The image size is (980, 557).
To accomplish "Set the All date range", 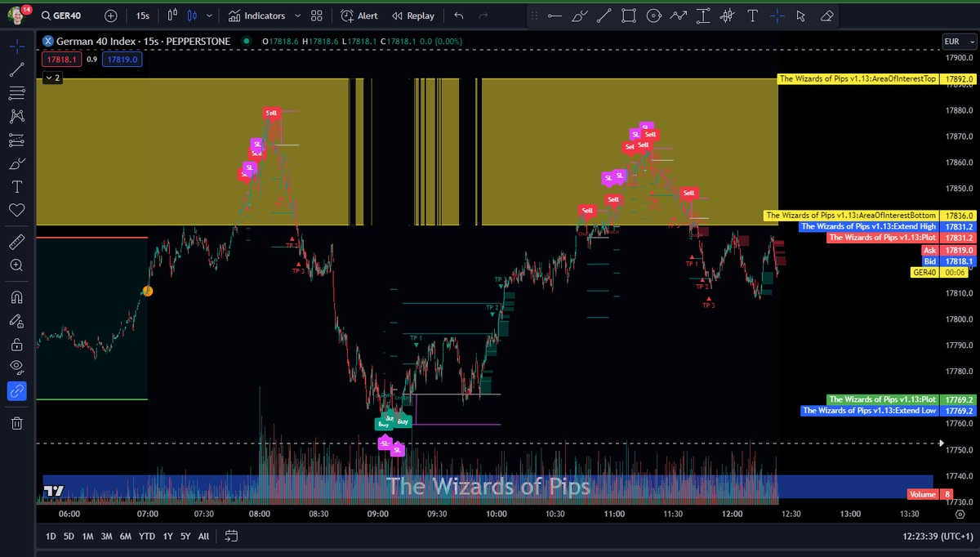I will [203, 537].
